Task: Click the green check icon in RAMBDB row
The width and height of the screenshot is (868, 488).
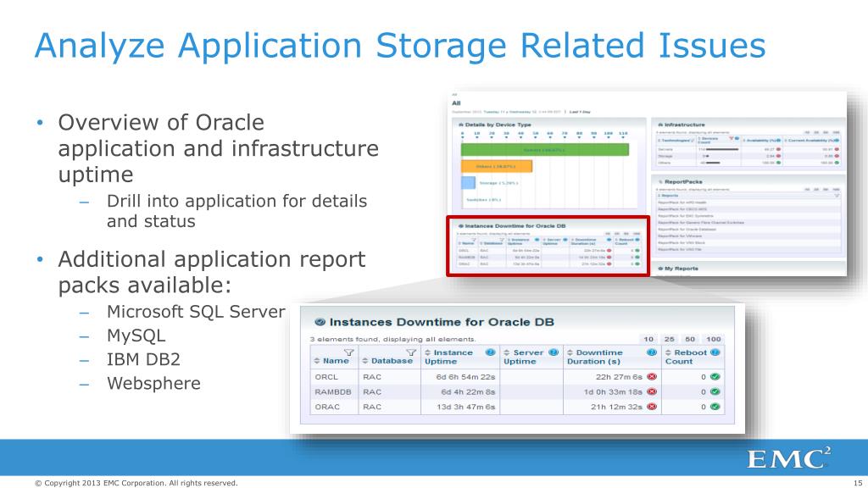Action: [715, 391]
